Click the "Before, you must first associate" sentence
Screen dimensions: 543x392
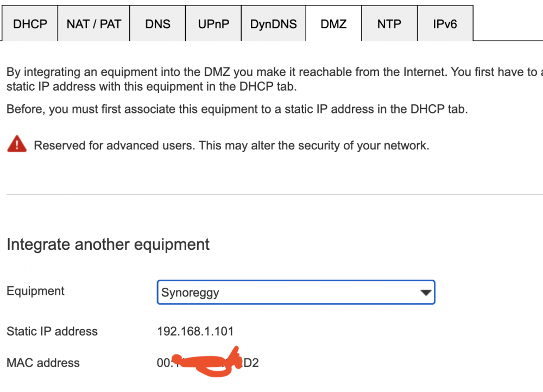237,109
